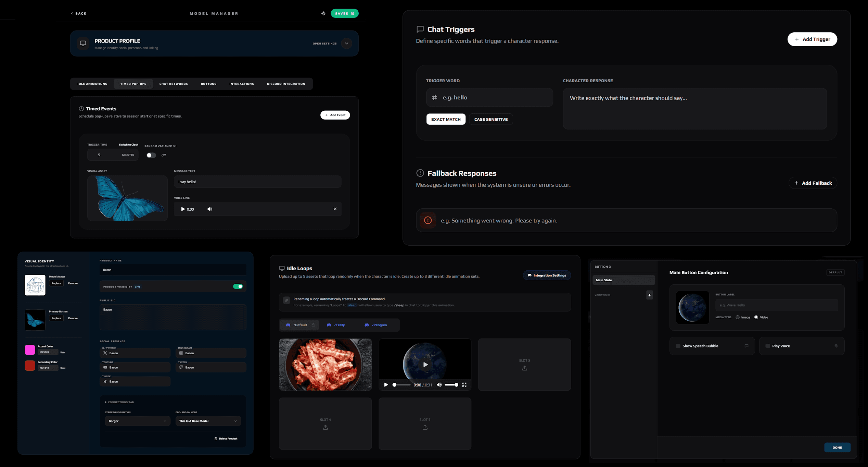This screenshot has width=868, height=467.
Task: Click the Slot 3 upload icon
Action: 524,368
